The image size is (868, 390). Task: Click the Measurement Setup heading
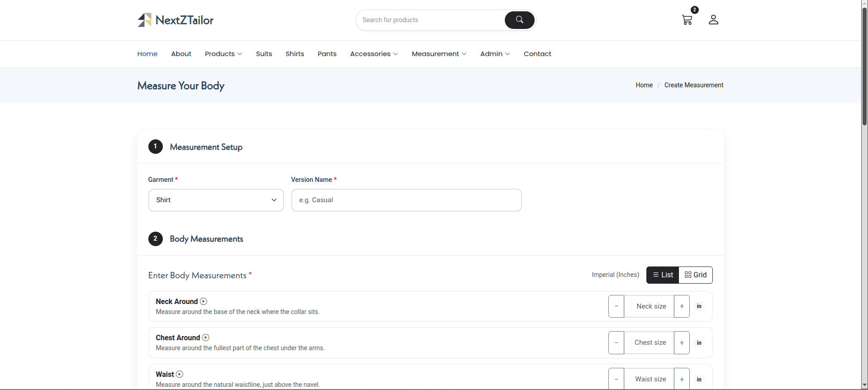click(x=206, y=147)
